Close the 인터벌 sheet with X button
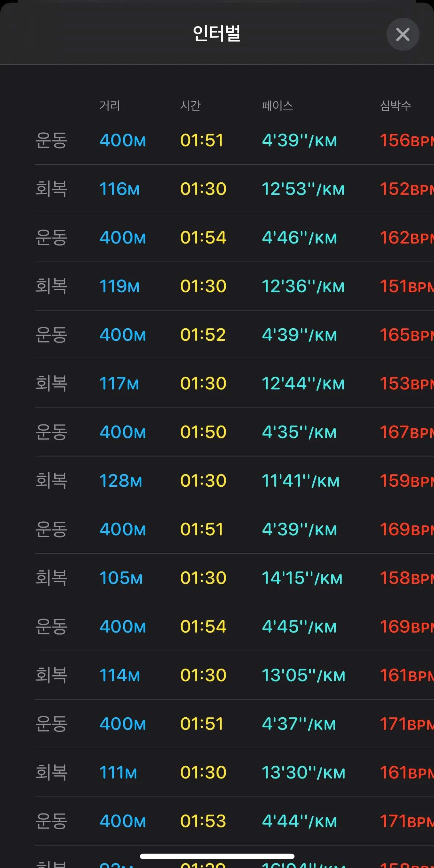The image size is (434, 868). [403, 34]
